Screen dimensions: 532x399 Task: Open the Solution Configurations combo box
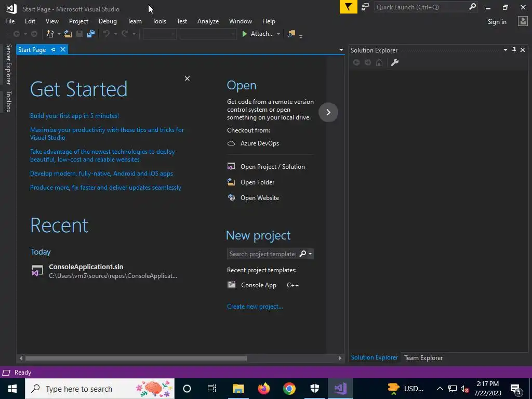point(159,34)
